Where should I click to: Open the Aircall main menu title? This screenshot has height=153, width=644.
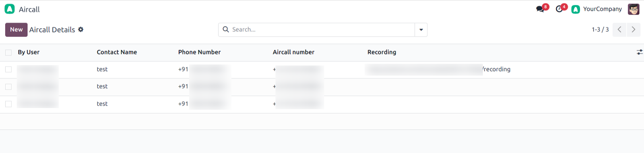click(29, 9)
